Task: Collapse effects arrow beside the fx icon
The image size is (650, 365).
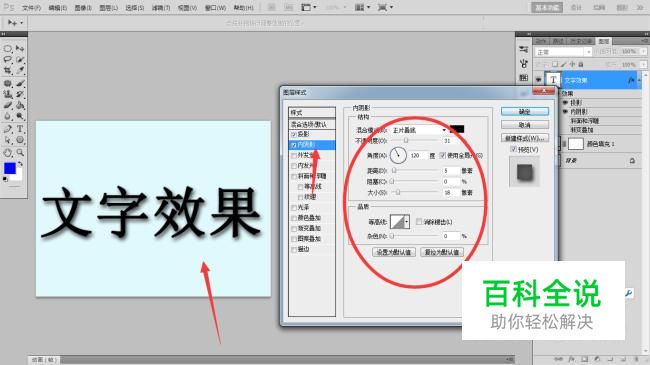Action: pos(639,80)
